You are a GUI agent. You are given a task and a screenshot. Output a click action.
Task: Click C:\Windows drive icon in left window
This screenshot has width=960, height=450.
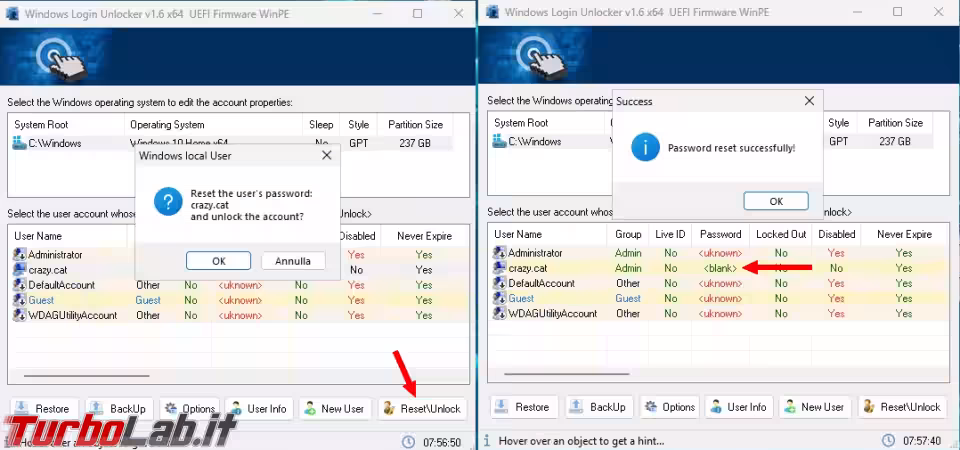(x=19, y=143)
